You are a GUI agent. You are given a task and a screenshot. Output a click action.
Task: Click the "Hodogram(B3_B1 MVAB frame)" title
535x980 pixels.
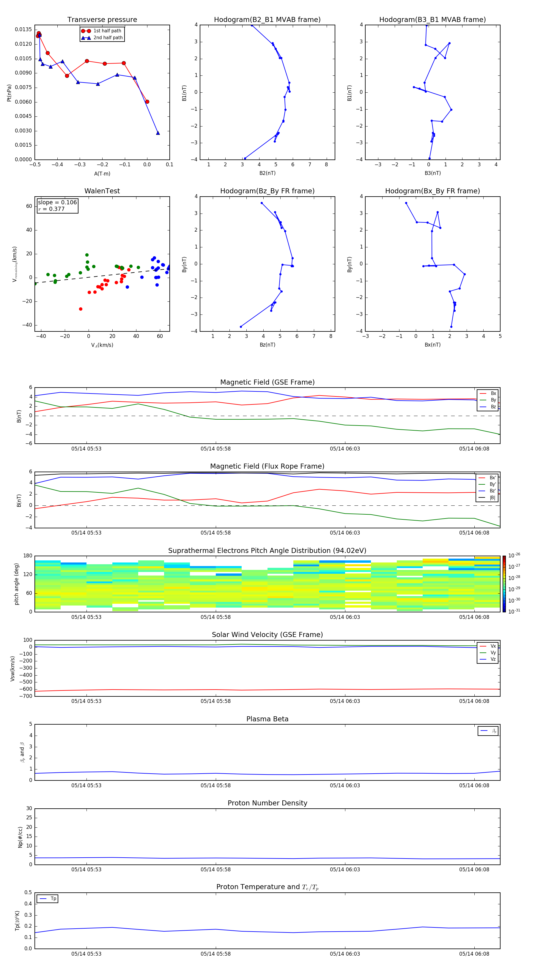coord(432,20)
